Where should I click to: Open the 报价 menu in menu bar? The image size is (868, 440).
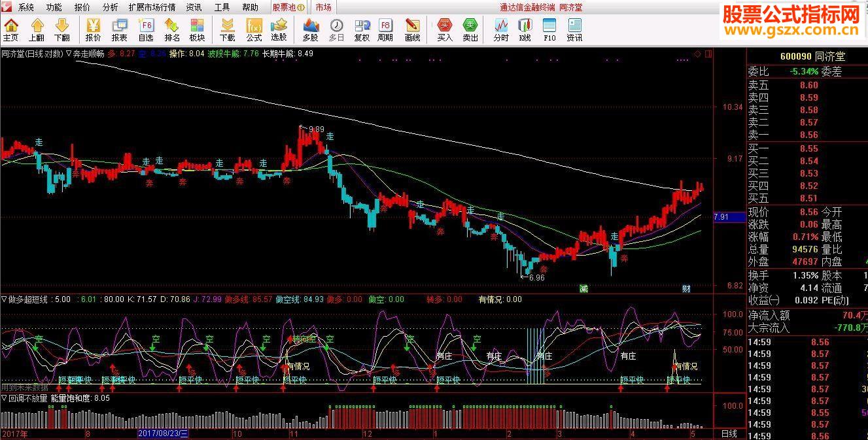(x=82, y=7)
